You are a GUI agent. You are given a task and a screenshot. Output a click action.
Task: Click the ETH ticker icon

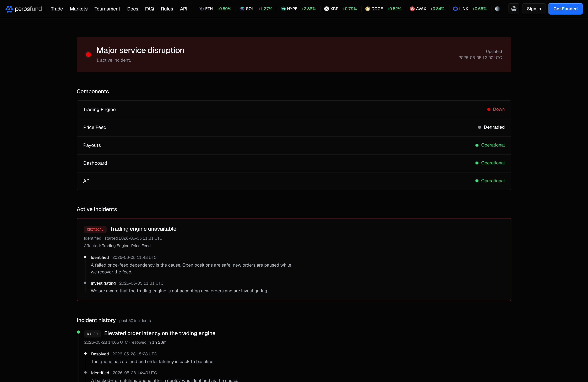[201, 9]
